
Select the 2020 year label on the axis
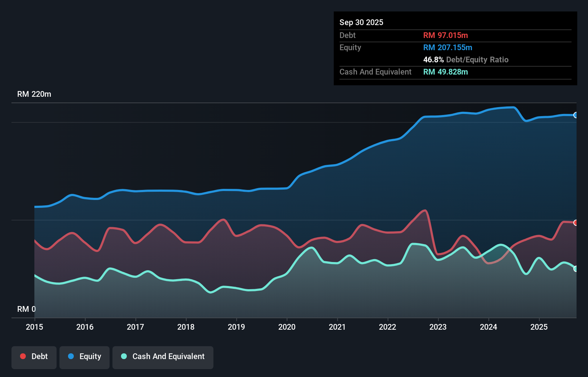coord(286,327)
